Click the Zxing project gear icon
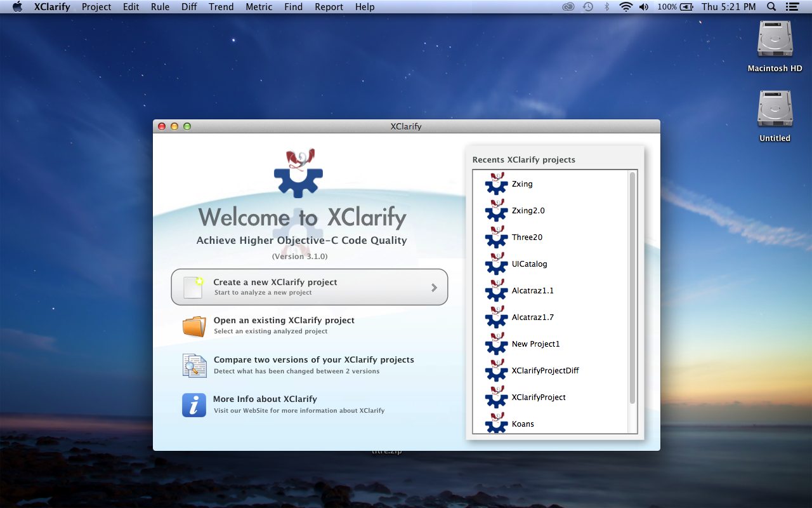812x508 pixels. click(x=496, y=184)
